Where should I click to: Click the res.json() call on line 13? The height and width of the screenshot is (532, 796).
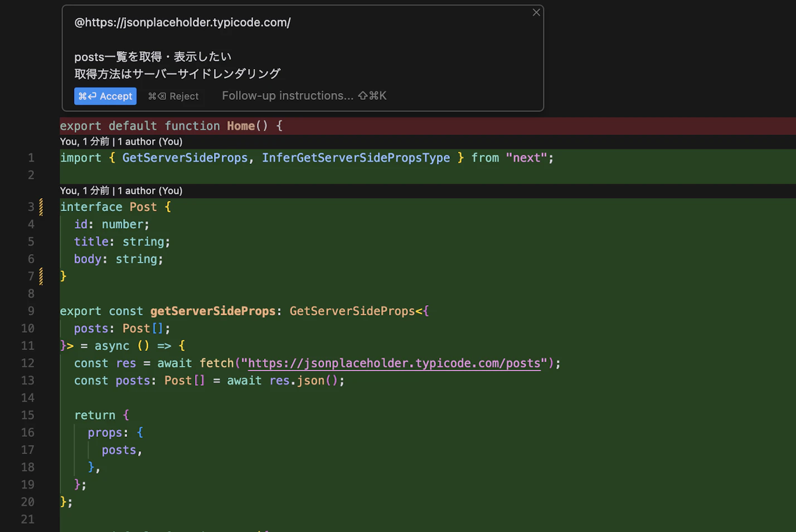tap(303, 380)
